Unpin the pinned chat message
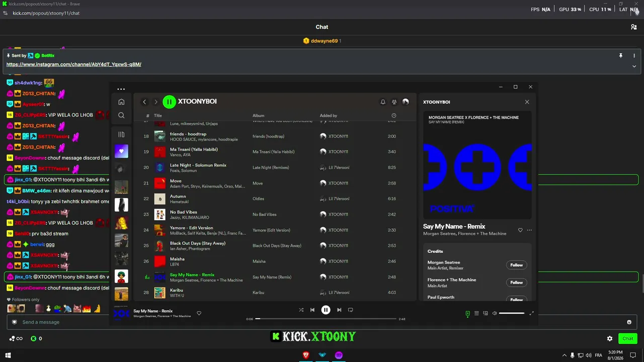Screen dimensions: 644x362 (x=621, y=55)
